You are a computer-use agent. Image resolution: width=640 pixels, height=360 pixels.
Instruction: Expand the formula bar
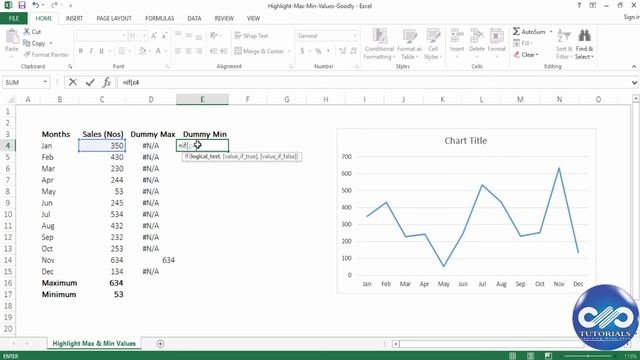click(634, 82)
